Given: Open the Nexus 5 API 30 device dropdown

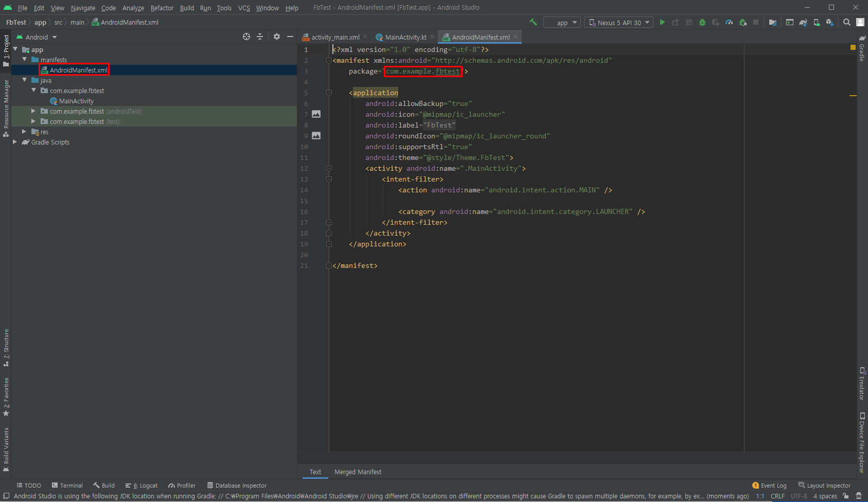Looking at the screenshot, I should [619, 23].
